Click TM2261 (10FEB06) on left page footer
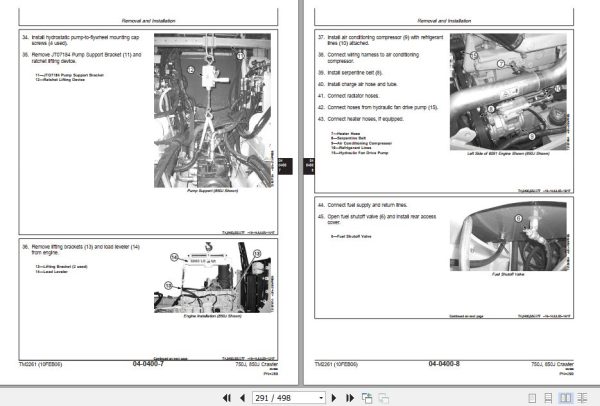Viewport: 600px width, 406px height. click(40, 364)
